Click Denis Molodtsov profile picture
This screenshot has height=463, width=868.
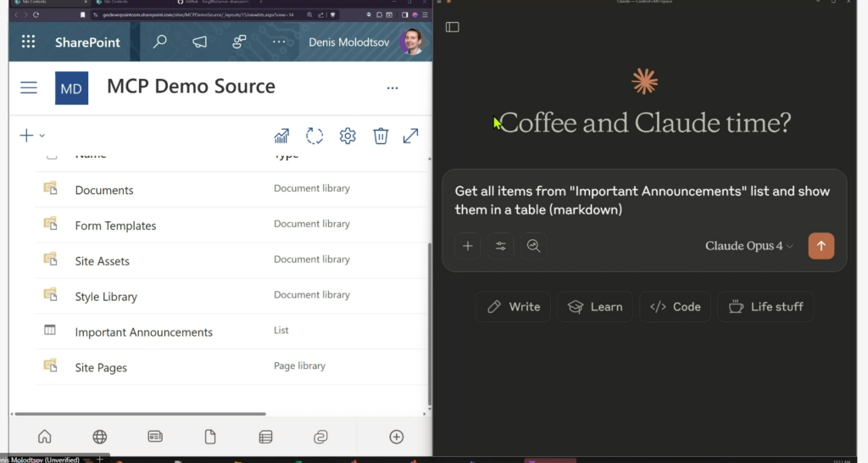412,42
